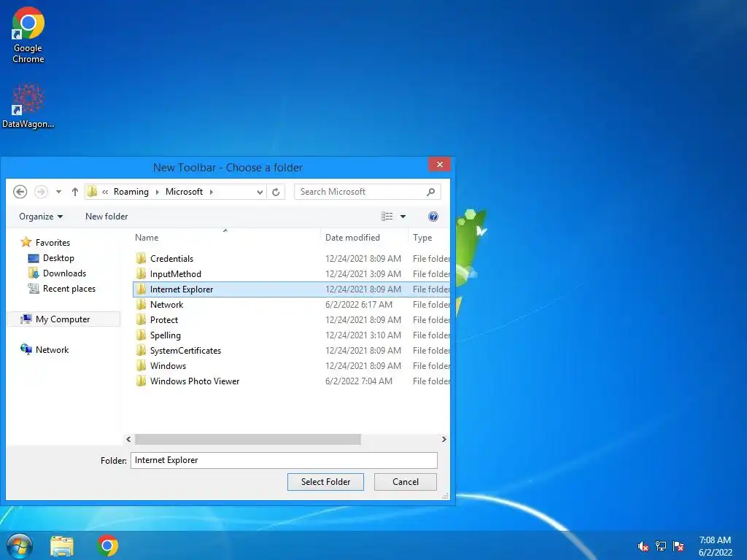Open the More view options arrow
The width and height of the screenshot is (747, 560).
coord(403,217)
